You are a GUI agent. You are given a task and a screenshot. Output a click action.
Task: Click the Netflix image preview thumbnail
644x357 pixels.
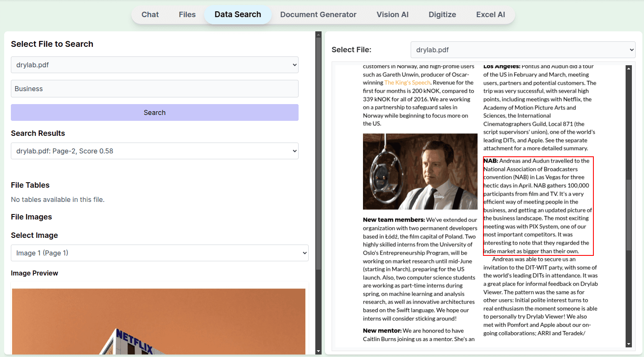point(159,321)
